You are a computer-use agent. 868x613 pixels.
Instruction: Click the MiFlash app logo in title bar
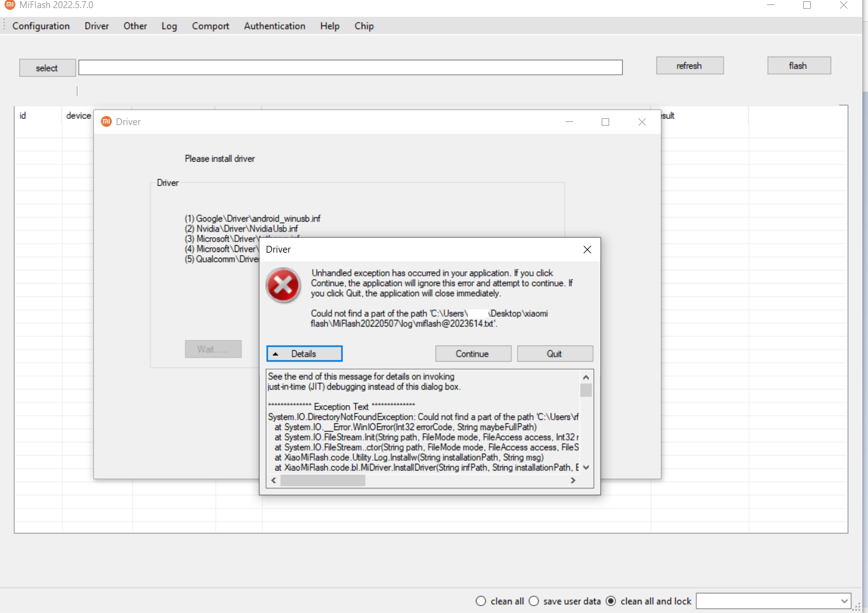click(x=9, y=5)
